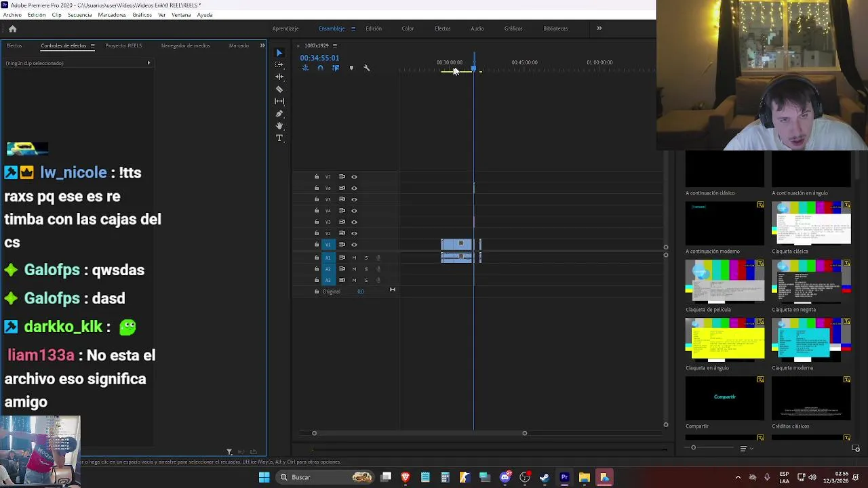Select Claqueta en ángulo template thumbnail
The width and height of the screenshot is (868, 488).
pyautogui.click(x=725, y=340)
